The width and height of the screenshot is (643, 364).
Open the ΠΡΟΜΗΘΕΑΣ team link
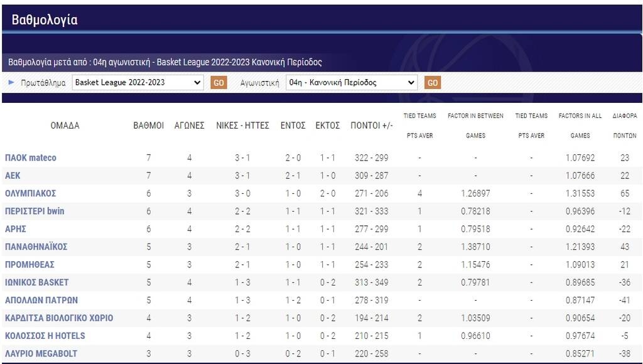pyautogui.click(x=30, y=265)
